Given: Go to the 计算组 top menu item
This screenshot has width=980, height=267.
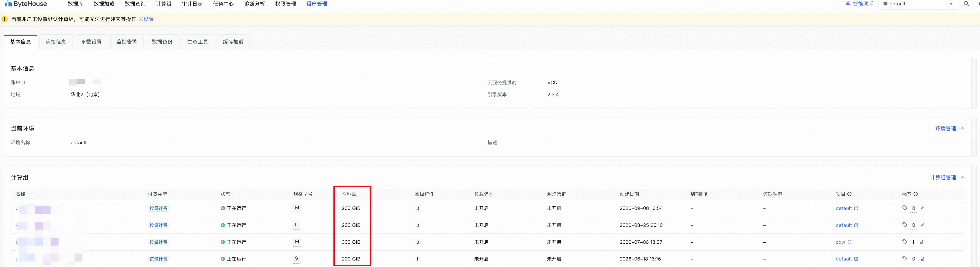Looking at the screenshot, I should point(164,4).
